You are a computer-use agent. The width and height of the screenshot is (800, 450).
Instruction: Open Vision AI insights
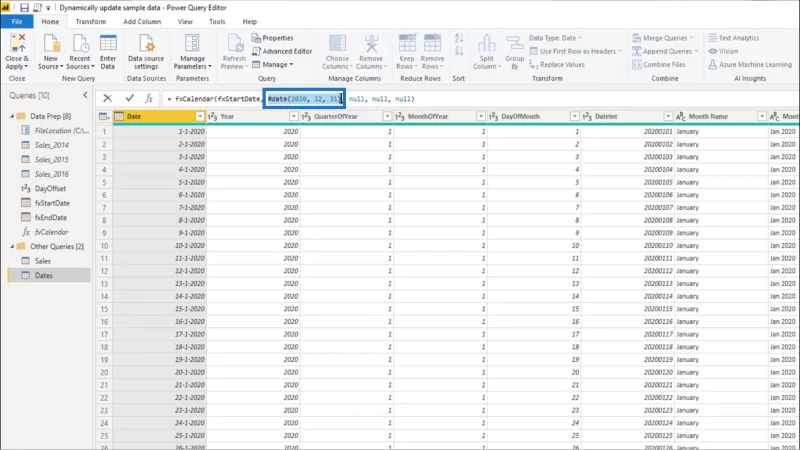click(x=723, y=51)
